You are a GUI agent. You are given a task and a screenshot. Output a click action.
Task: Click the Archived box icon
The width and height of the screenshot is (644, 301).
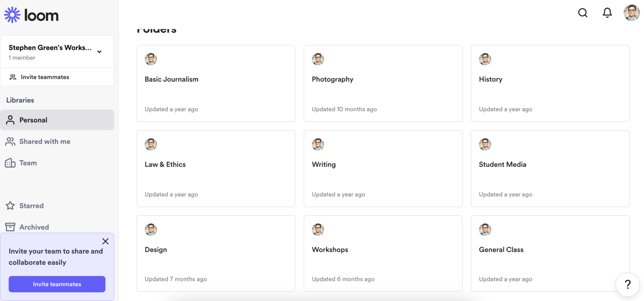(x=10, y=227)
